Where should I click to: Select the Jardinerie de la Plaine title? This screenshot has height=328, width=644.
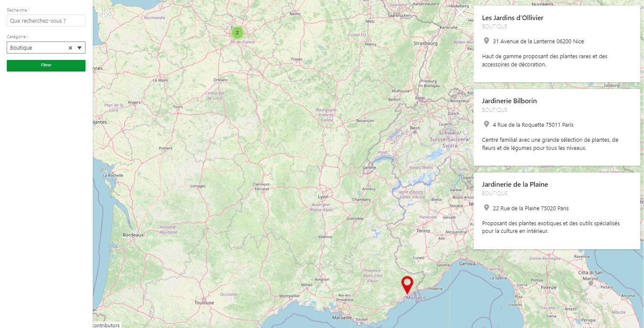click(515, 185)
